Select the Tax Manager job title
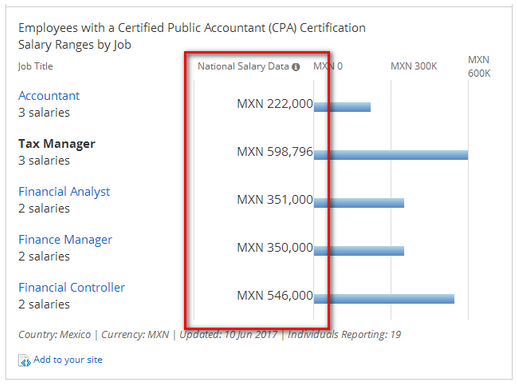Viewport: 517px width, 386px height. [57, 144]
